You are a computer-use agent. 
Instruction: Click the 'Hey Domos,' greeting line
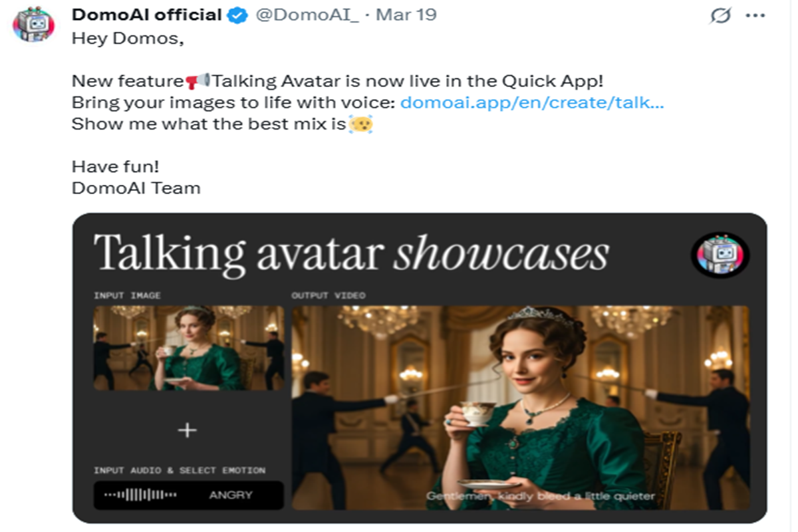(127, 39)
